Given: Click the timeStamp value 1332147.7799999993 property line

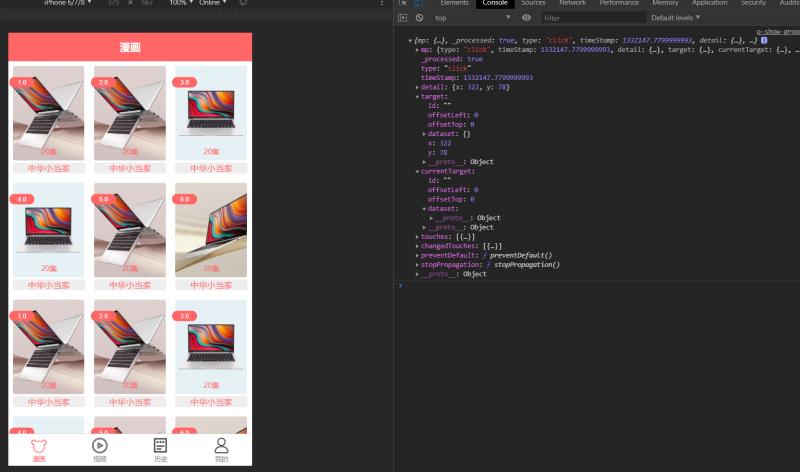Looking at the screenshot, I should 477,78.
